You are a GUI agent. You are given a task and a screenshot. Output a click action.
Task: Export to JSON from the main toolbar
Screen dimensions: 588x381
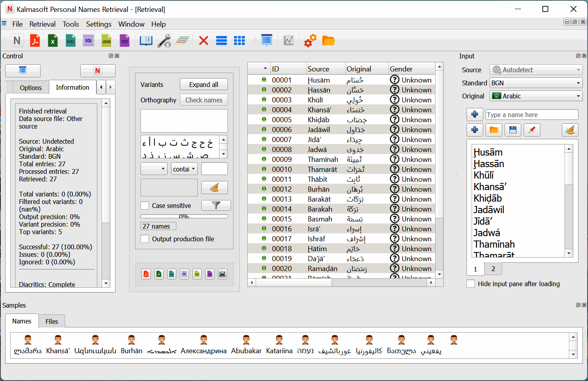click(106, 40)
